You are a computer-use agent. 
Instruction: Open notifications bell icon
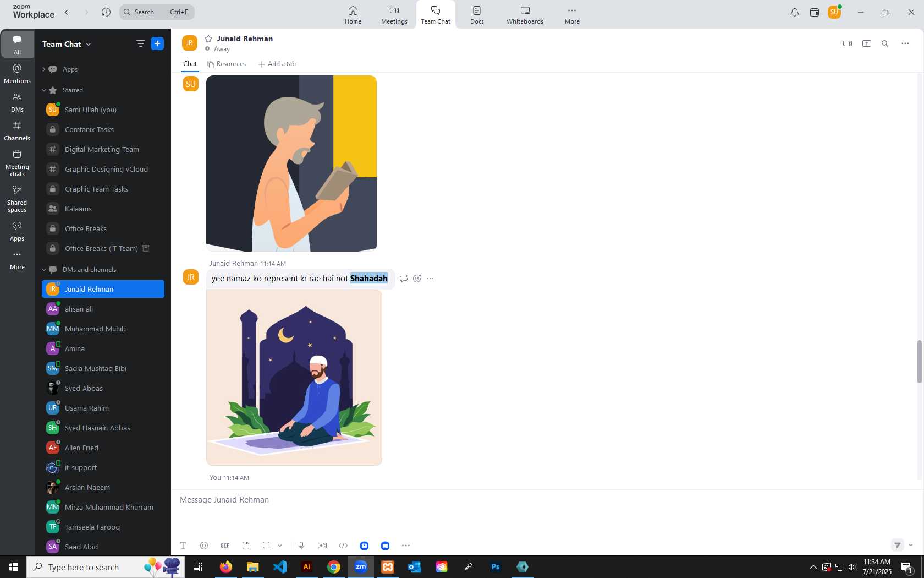coord(794,12)
